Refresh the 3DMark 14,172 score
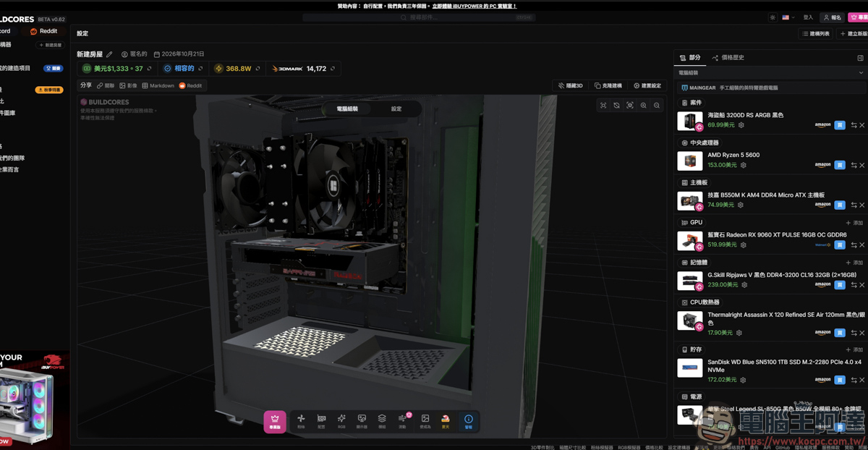This screenshot has width=868, height=450. pyautogui.click(x=333, y=69)
